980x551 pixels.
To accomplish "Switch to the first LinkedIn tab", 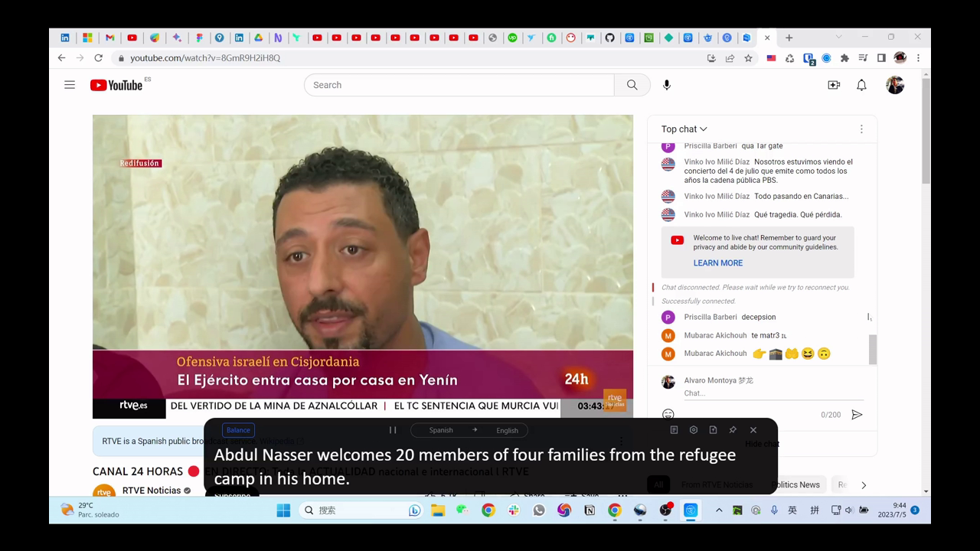I will click(65, 37).
